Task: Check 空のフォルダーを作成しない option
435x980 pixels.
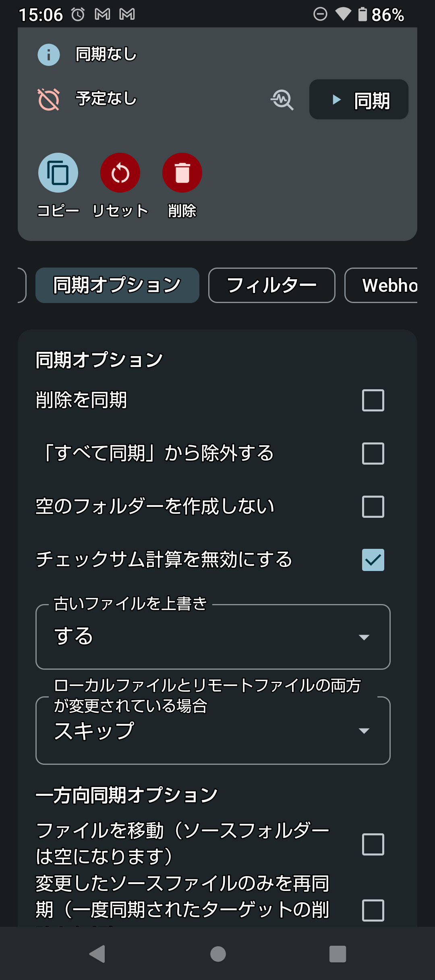Action: 373,507
